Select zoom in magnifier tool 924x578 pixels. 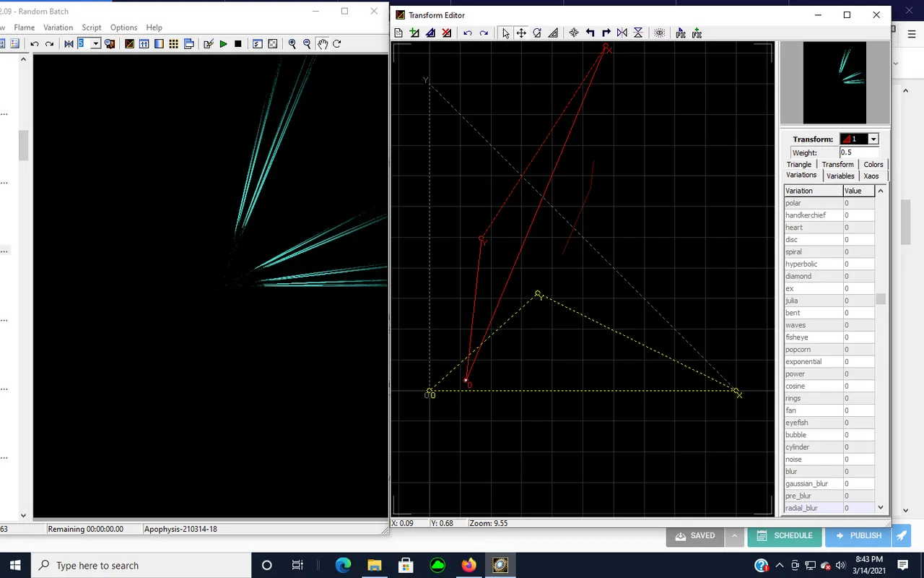click(x=292, y=44)
